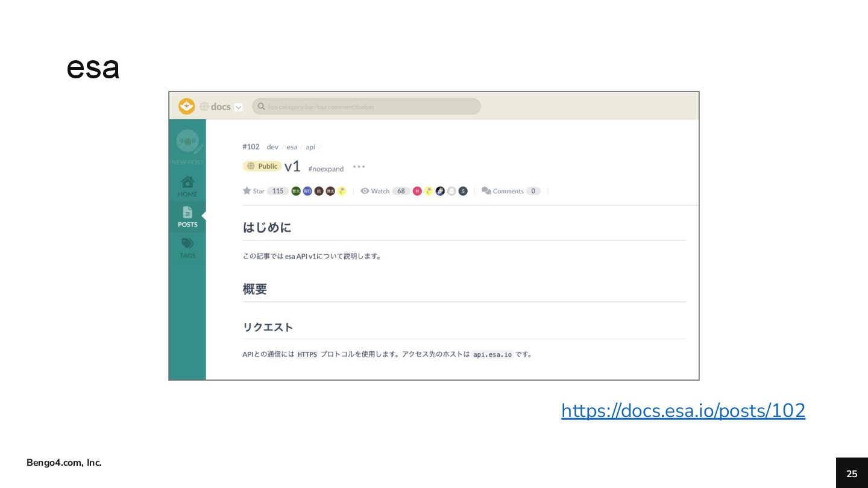This screenshot has height=488, width=868.
Task: Click the Comments speech bubble icon
Action: coord(486,191)
